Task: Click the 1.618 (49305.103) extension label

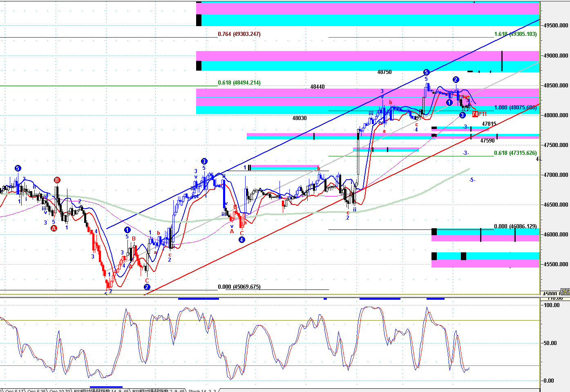Action: click(515, 34)
